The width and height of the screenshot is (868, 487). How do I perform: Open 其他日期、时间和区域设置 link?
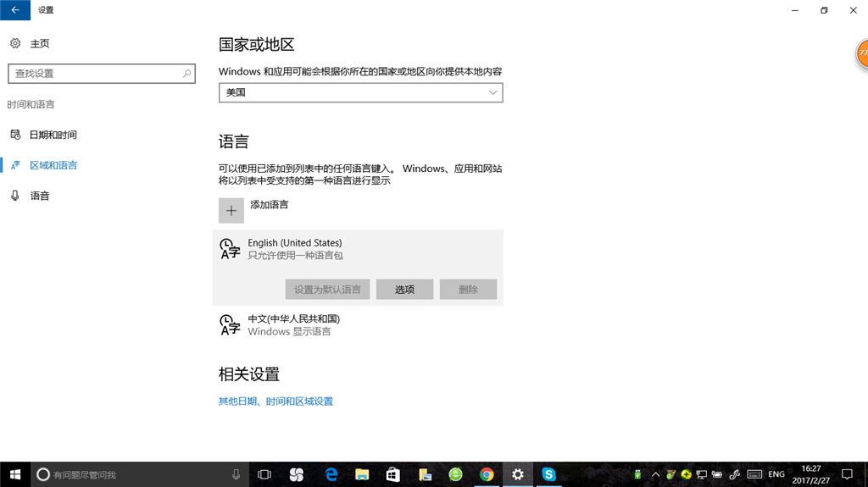[275, 401]
